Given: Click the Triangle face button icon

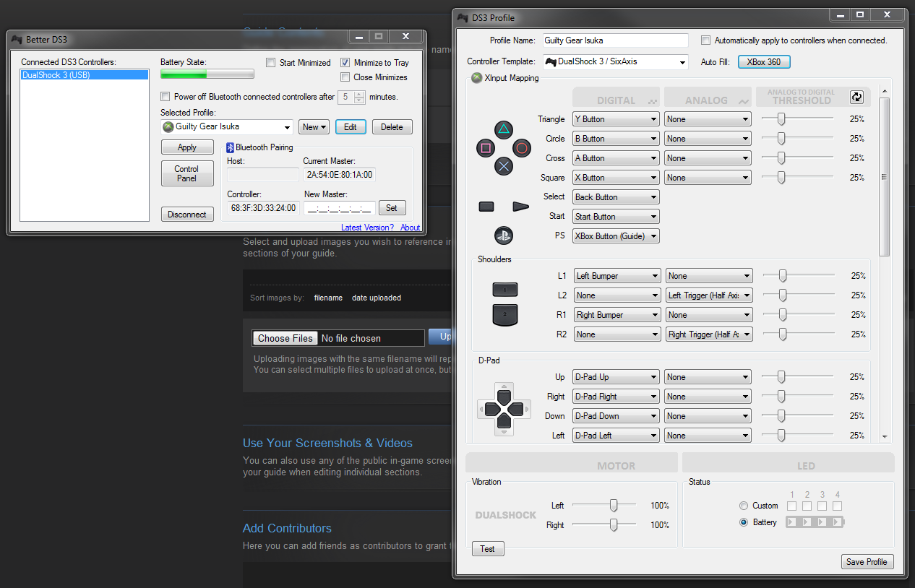Looking at the screenshot, I should 504,131.
